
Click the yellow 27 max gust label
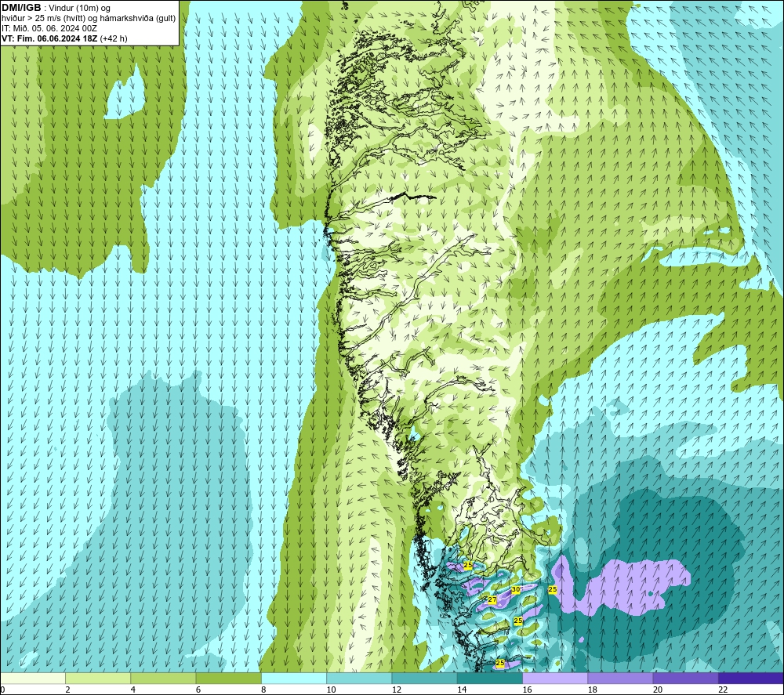coord(492,599)
